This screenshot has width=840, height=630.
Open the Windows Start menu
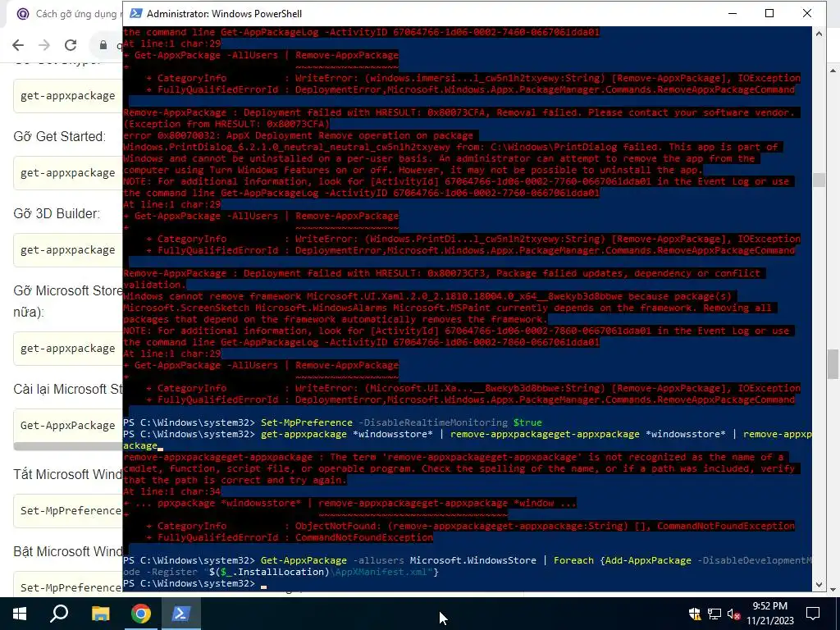20,614
